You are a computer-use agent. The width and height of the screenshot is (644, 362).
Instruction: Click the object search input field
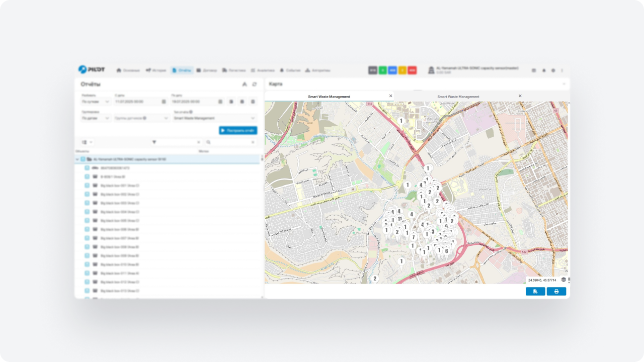pos(230,142)
